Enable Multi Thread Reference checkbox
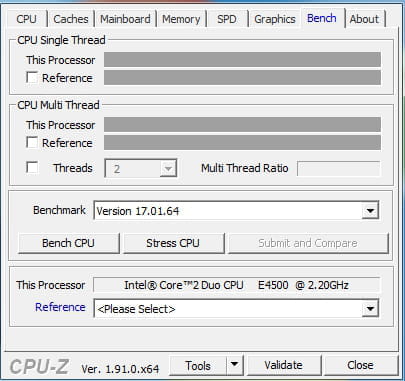405x381 pixels. 32,142
